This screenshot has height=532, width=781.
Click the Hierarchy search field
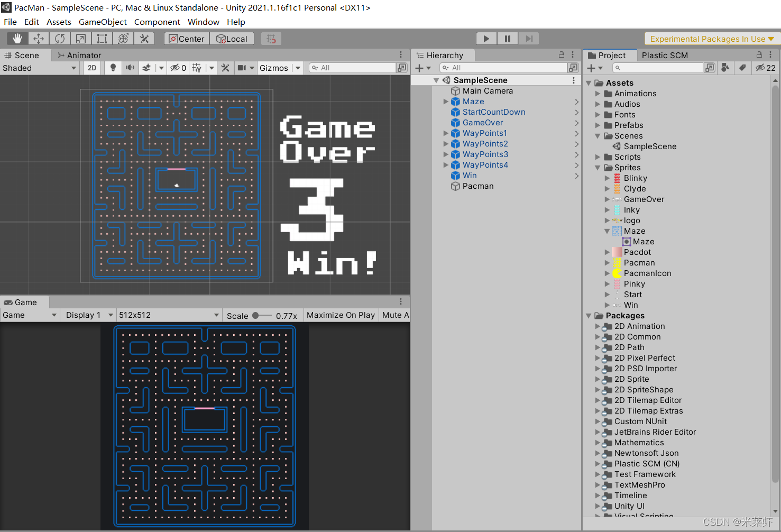[503, 68]
